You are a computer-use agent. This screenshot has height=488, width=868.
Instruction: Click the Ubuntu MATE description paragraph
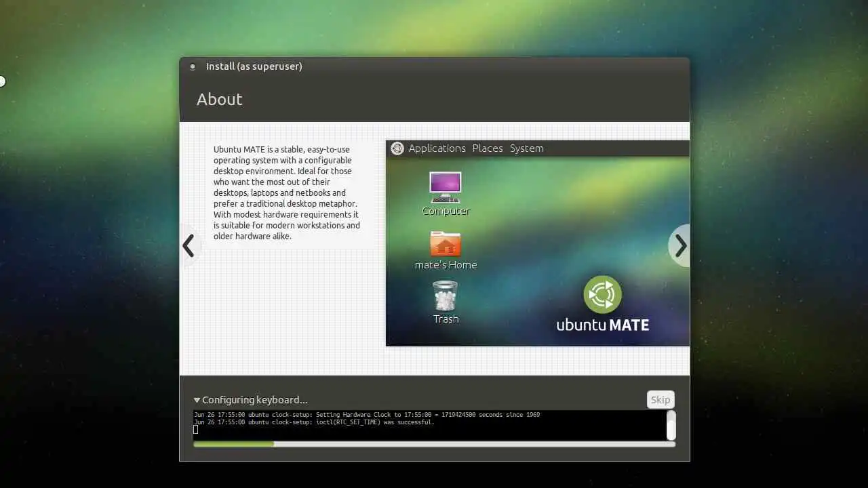(287, 192)
